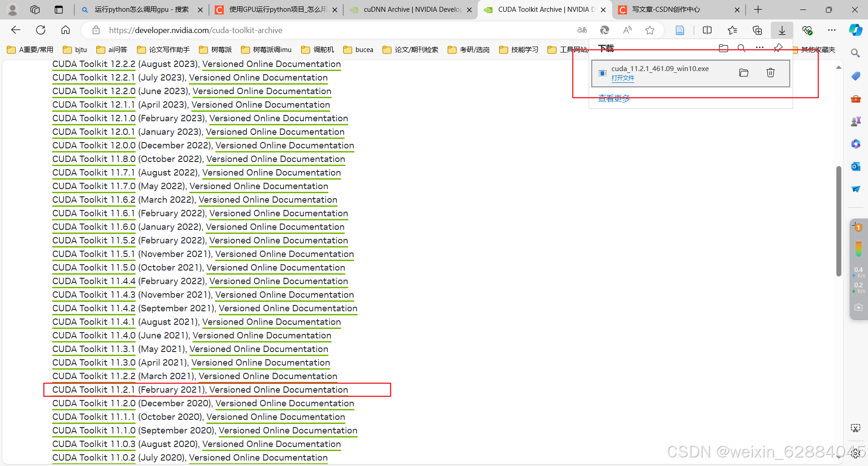The image size is (868, 466).
Task: View site information lock icon
Action: click(x=96, y=30)
